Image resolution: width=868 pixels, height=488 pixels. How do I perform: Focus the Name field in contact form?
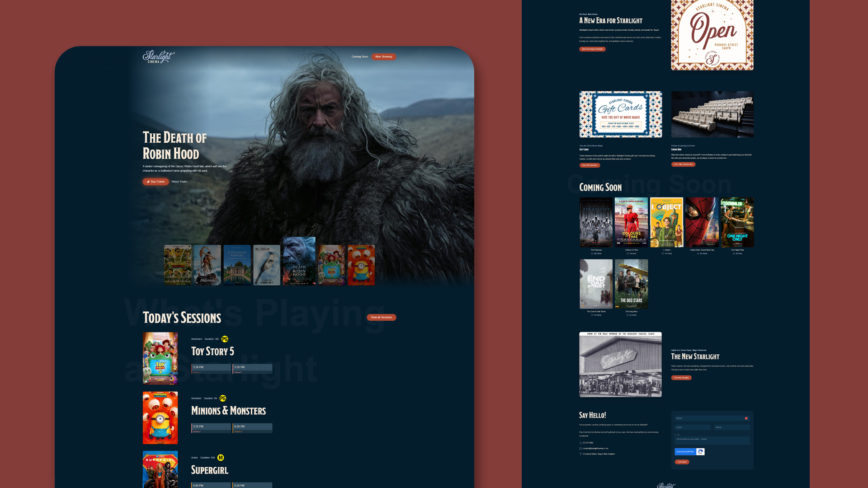point(712,418)
